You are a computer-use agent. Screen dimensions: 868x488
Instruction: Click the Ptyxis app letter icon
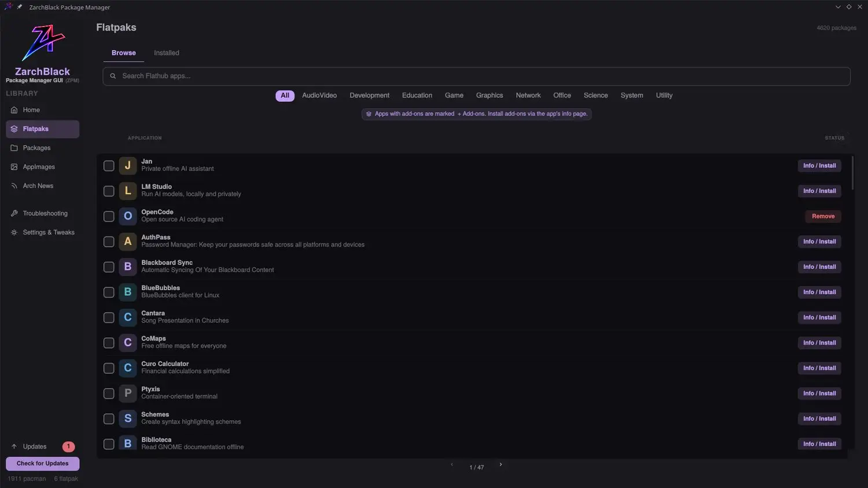[128, 393]
